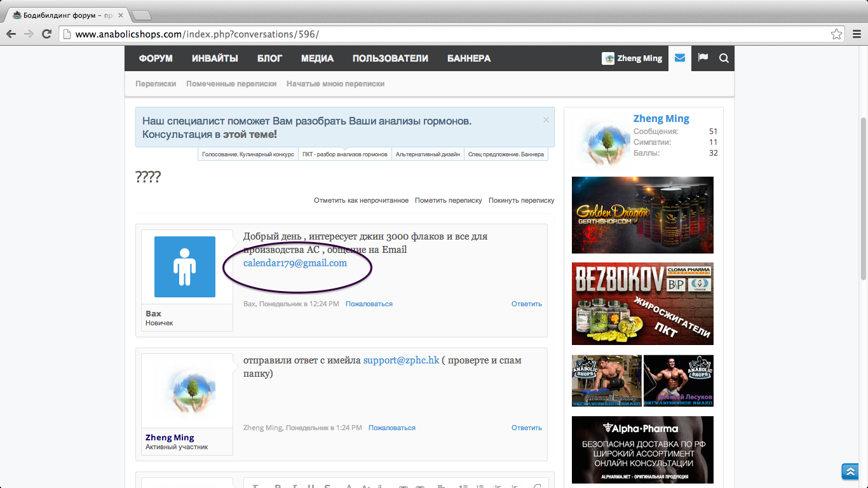Report Zheng Ming's message via Пожаловаться
The image size is (868, 488).
tap(391, 428)
